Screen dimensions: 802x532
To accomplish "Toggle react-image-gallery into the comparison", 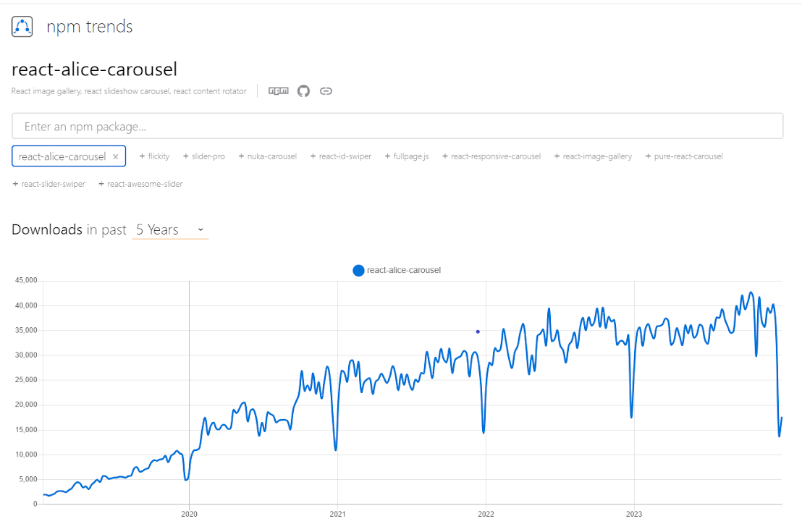I will click(593, 156).
